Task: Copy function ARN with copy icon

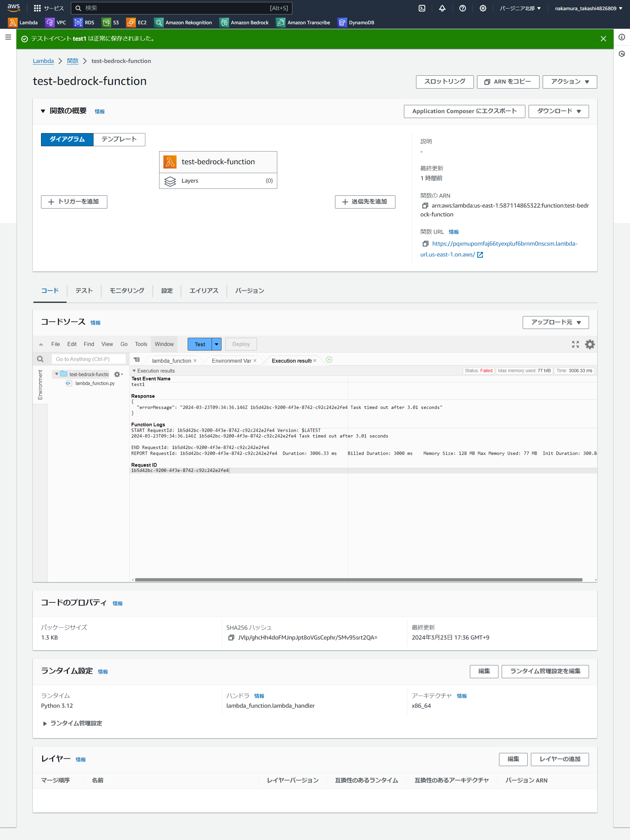Action: [x=425, y=206]
